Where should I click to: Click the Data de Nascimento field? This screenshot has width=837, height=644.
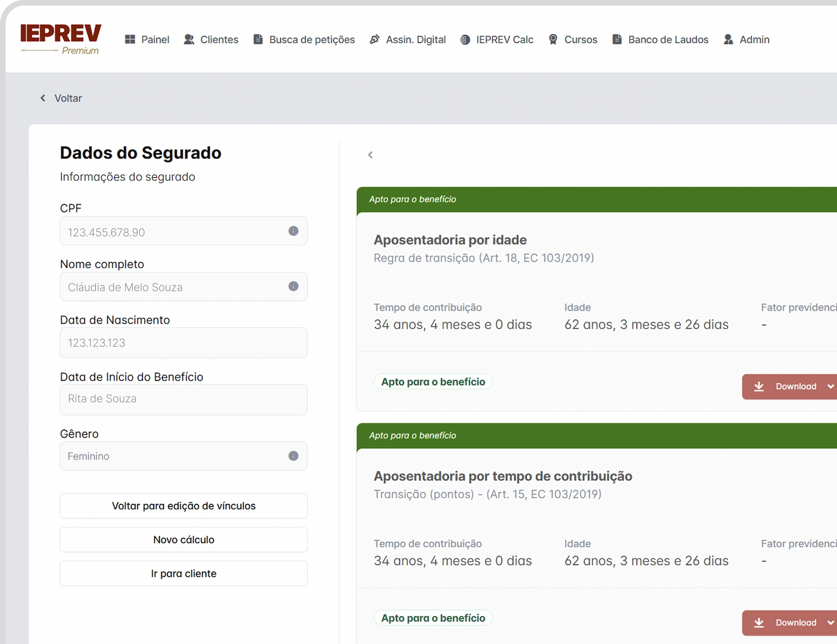[x=184, y=343]
